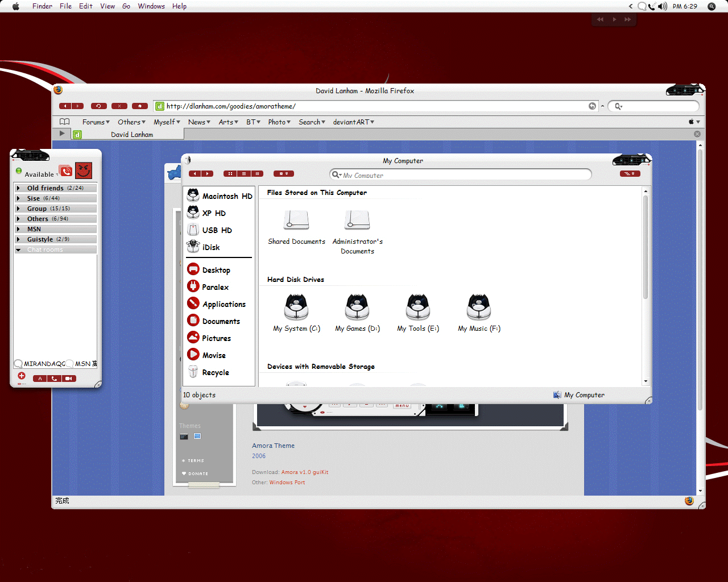Go forward in My Computer window
The width and height of the screenshot is (728, 582).
point(208,174)
